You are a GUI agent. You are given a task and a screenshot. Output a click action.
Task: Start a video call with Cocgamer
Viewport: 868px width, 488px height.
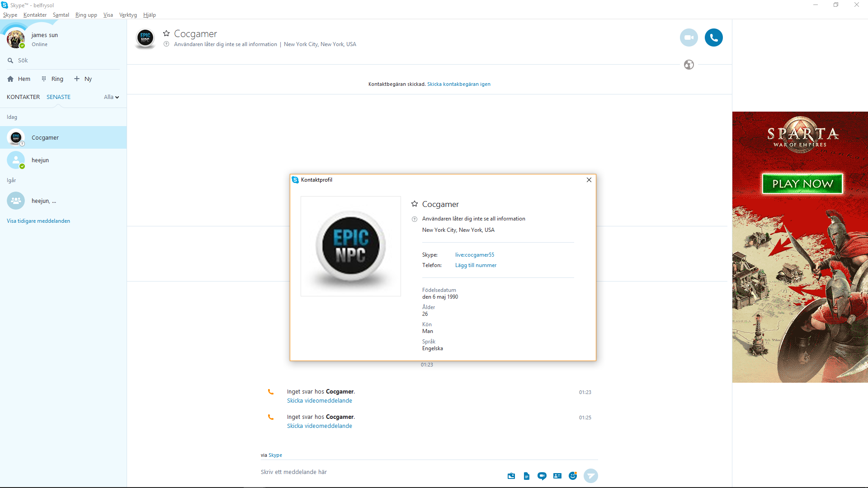point(689,38)
